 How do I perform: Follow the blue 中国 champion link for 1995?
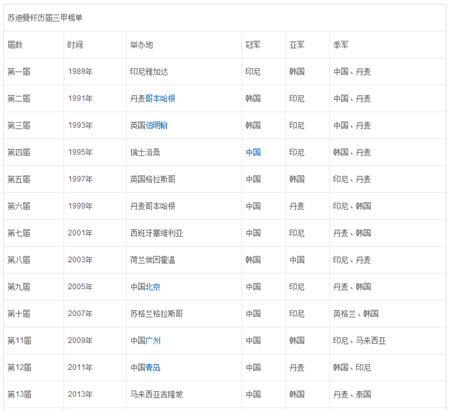pyautogui.click(x=253, y=152)
